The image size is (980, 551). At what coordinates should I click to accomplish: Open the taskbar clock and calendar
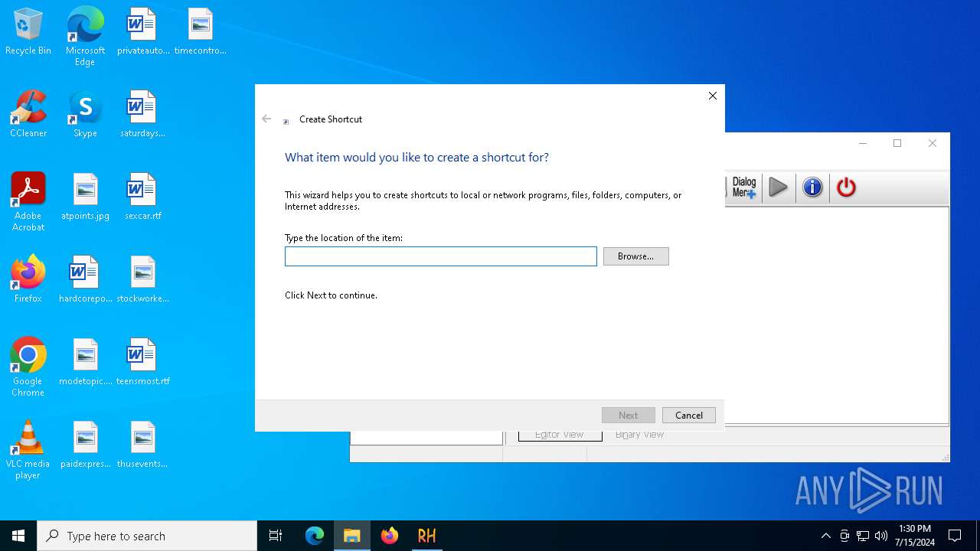tap(914, 536)
